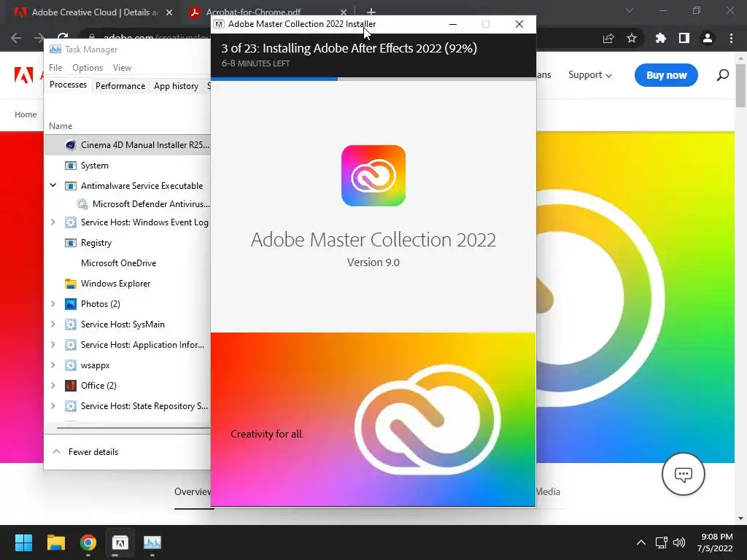This screenshot has height=560, width=747.
Task: Open Task Manager View menu
Action: coord(122,68)
